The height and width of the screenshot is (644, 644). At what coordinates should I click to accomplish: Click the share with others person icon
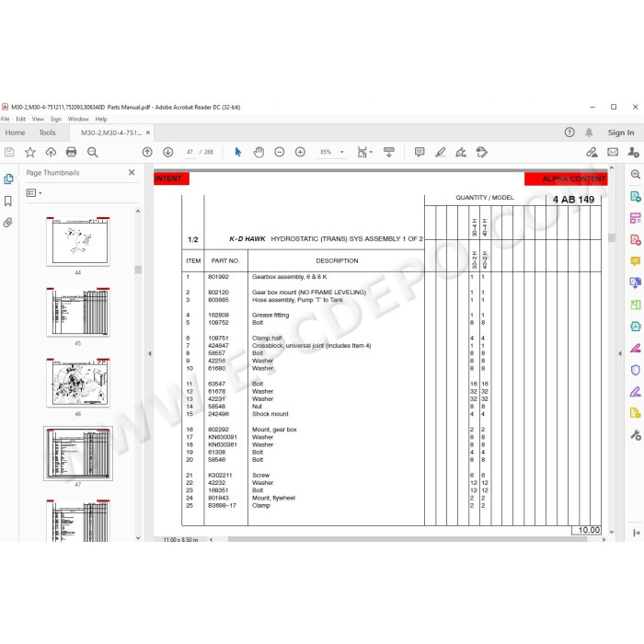(x=633, y=153)
